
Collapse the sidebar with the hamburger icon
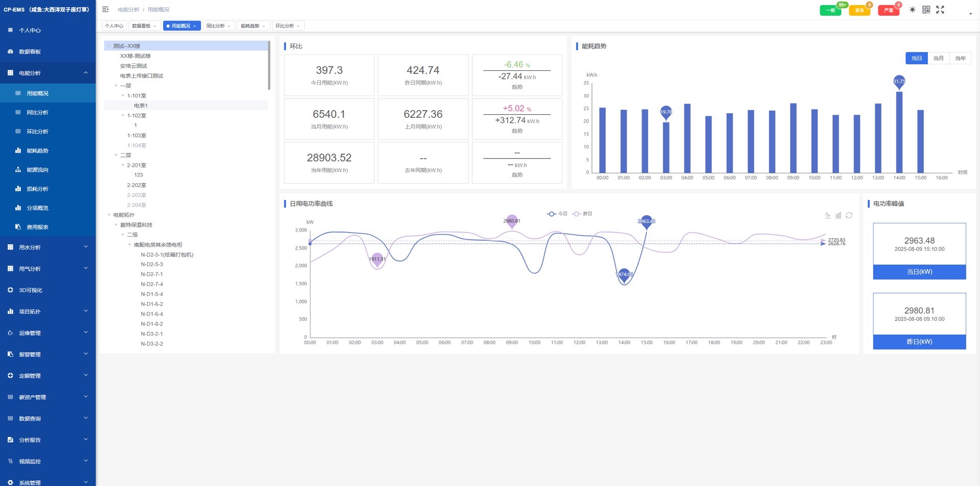coord(105,9)
